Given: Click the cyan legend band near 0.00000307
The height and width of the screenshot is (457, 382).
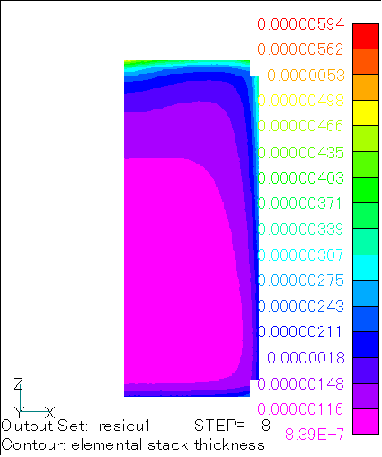Looking at the screenshot, I should pyautogui.click(x=365, y=268).
